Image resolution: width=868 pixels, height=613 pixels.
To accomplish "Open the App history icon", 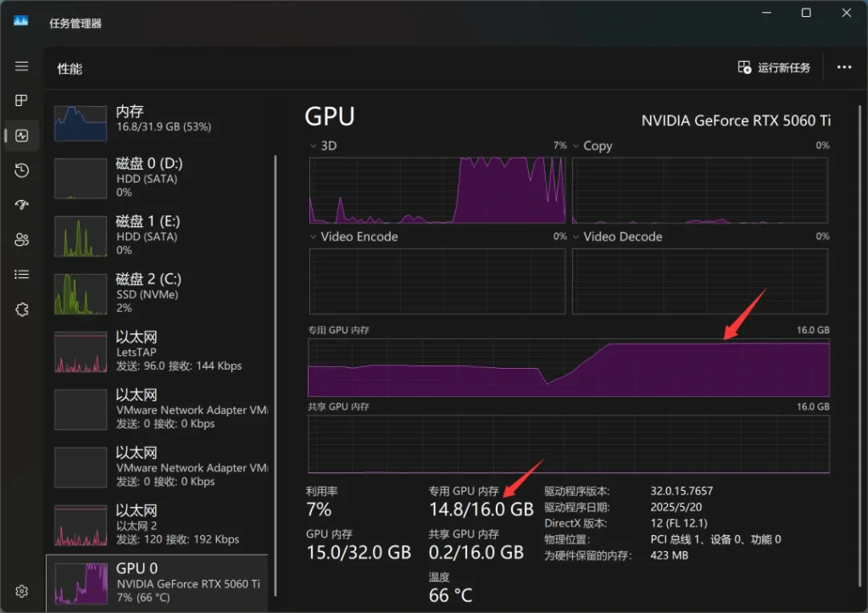I will tap(21, 170).
